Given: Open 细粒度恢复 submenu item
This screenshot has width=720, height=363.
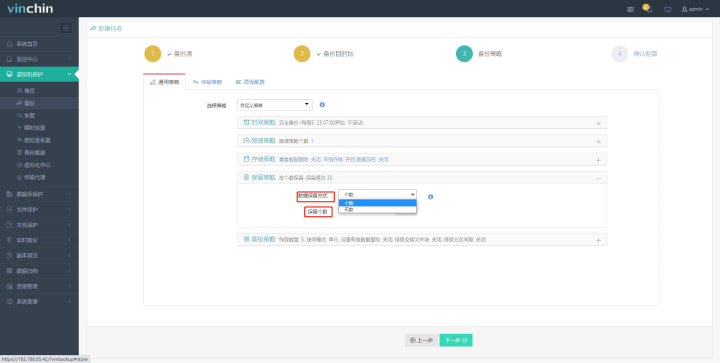Looking at the screenshot, I should (37, 140).
